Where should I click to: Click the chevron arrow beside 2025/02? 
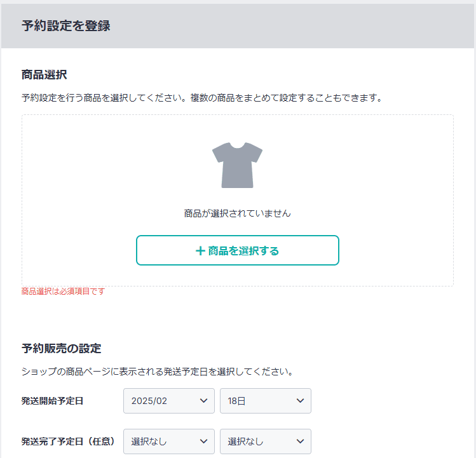[x=204, y=401]
